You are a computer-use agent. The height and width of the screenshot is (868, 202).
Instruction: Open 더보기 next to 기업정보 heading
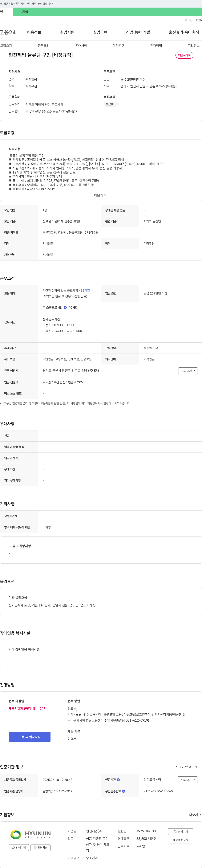pyautogui.click(x=195, y=815)
